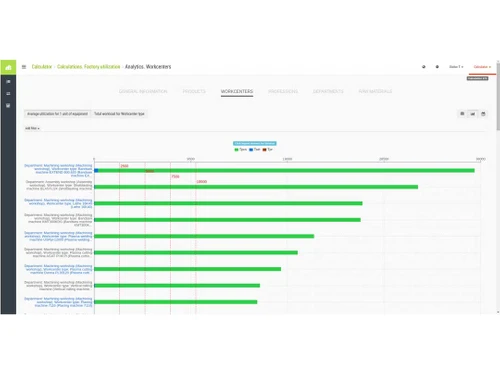Click the green bar for Shotblasting machine
This screenshot has height=375, width=500.
(256, 187)
